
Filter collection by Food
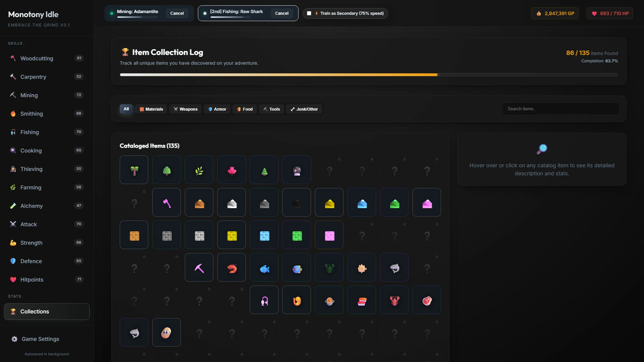[245, 109]
